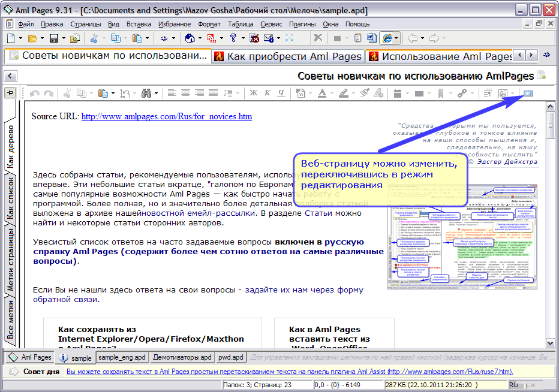This screenshot has height=392, width=559.
Task: Switch to the 'Как приобрести Aml Pages' tab
Action: pyautogui.click(x=288, y=56)
